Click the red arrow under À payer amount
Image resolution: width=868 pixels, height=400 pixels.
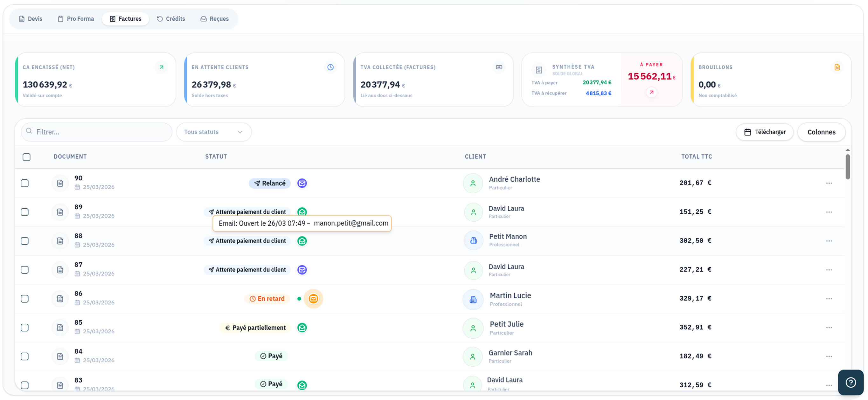tap(651, 92)
